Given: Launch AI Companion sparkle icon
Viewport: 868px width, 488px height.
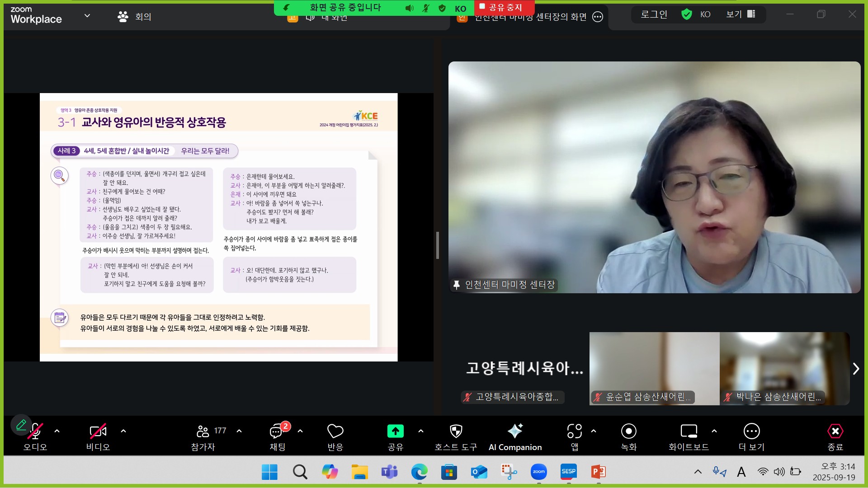Looking at the screenshot, I should [515, 432].
